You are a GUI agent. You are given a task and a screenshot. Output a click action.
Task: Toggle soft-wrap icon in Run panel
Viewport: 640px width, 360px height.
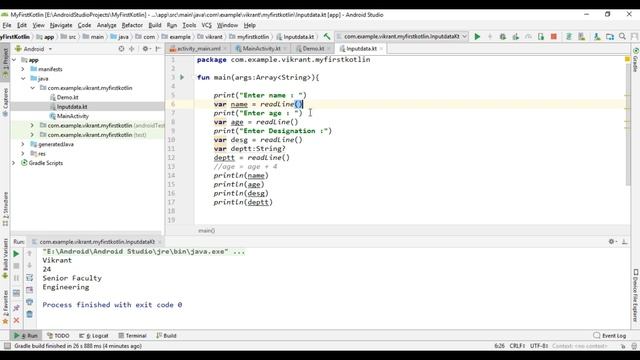pos(29,278)
